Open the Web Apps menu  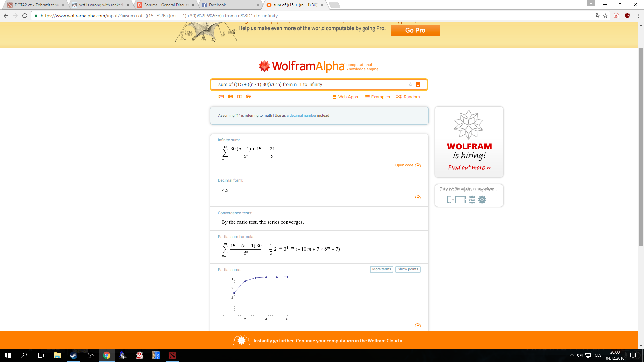tap(345, 97)
